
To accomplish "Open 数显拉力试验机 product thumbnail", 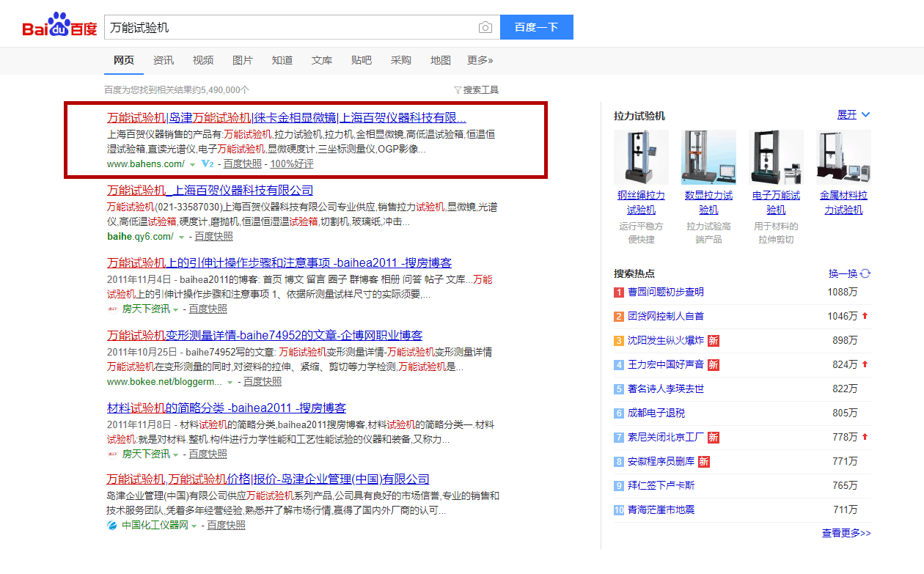I will [708, 157].
